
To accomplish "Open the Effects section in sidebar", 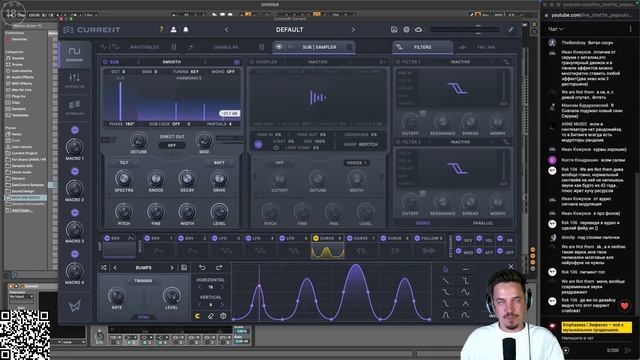I will (75, 80).
